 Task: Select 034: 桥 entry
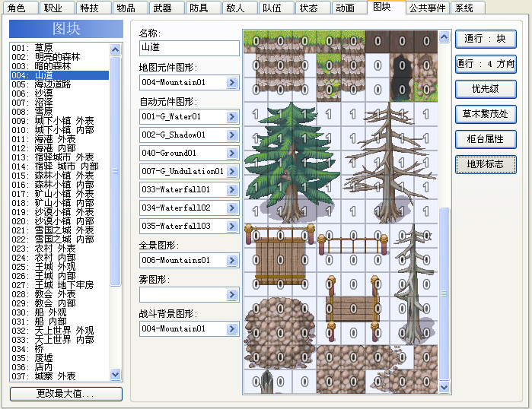[59, 349]
